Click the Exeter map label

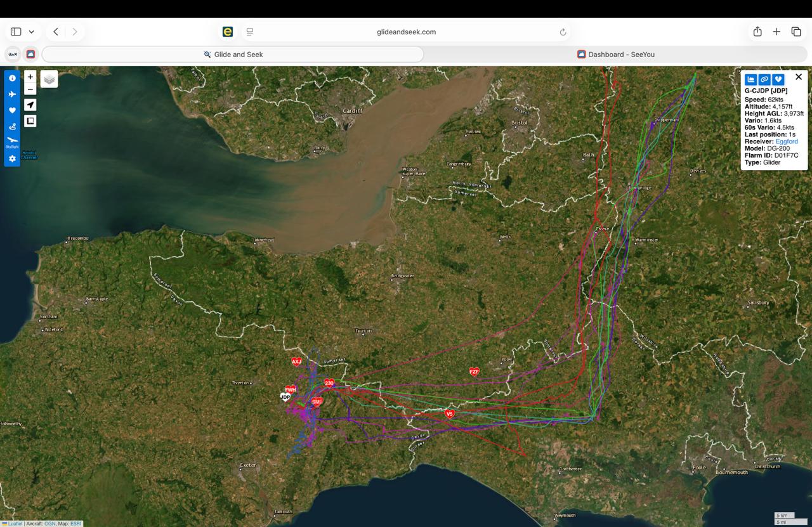point(247,465)
